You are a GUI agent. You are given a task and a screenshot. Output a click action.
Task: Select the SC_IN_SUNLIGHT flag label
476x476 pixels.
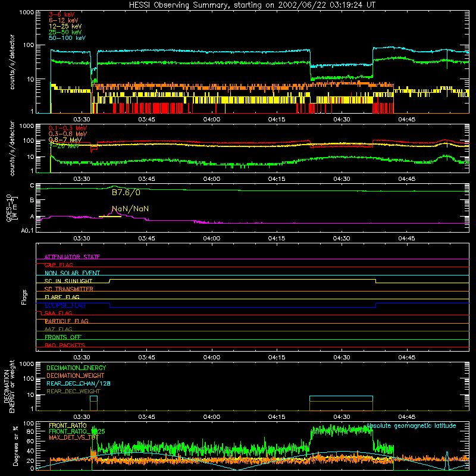(68, 281)
